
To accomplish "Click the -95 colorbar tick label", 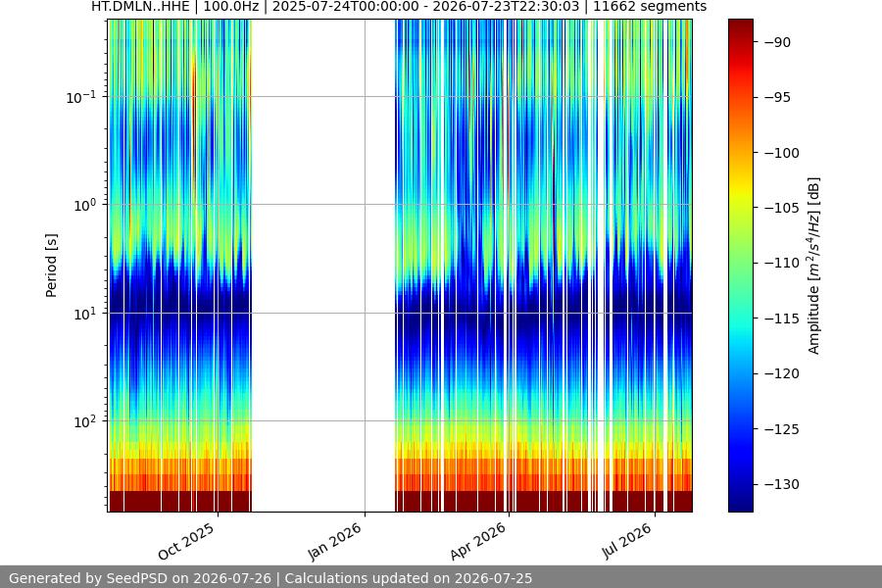I will (778, 97).
